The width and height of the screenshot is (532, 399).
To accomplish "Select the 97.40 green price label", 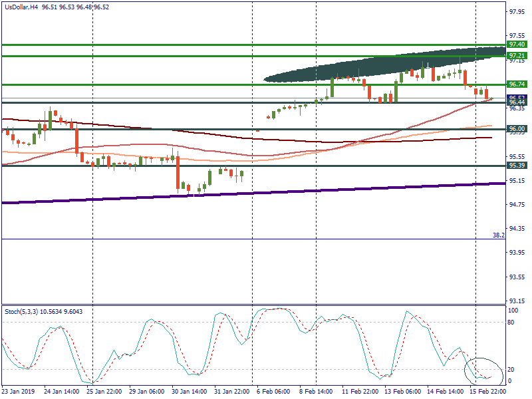I will 517,45.
